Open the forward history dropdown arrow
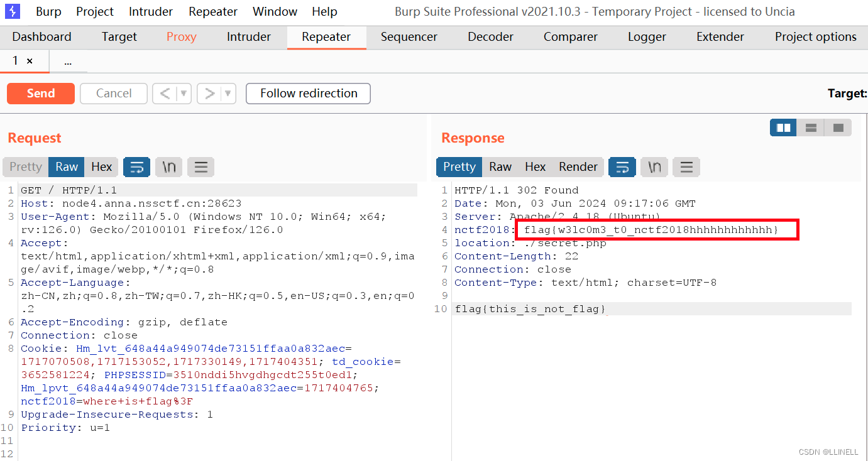868x461 pixels. click(x=229, y=94)
